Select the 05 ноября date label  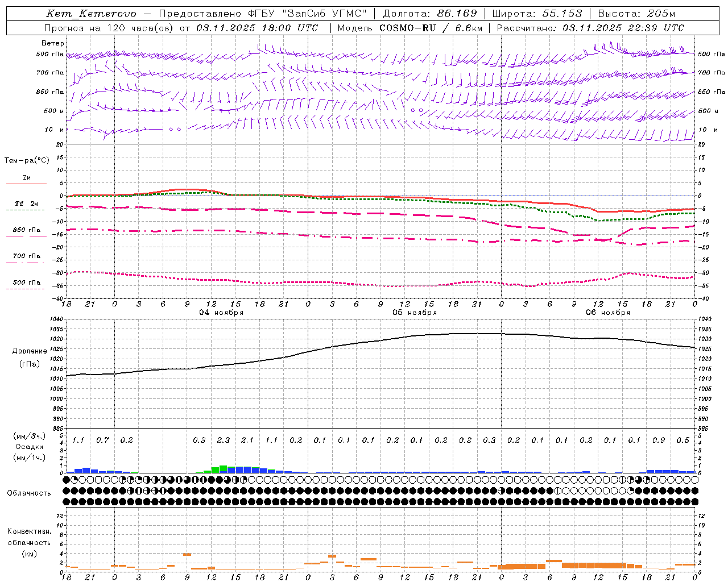pyautogui.click(x=415, y=313)
